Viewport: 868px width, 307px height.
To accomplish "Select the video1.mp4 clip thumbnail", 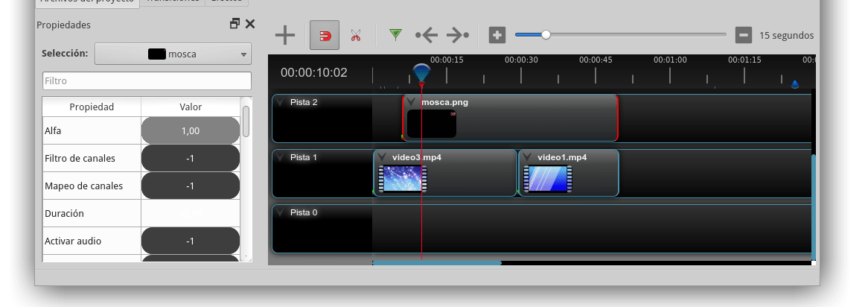I will [x=547, y=179].
